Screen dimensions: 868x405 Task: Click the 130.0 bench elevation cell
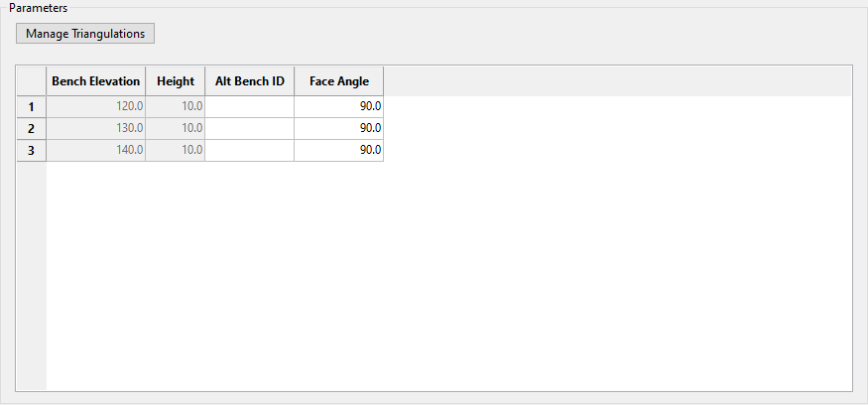coord(95,129)
